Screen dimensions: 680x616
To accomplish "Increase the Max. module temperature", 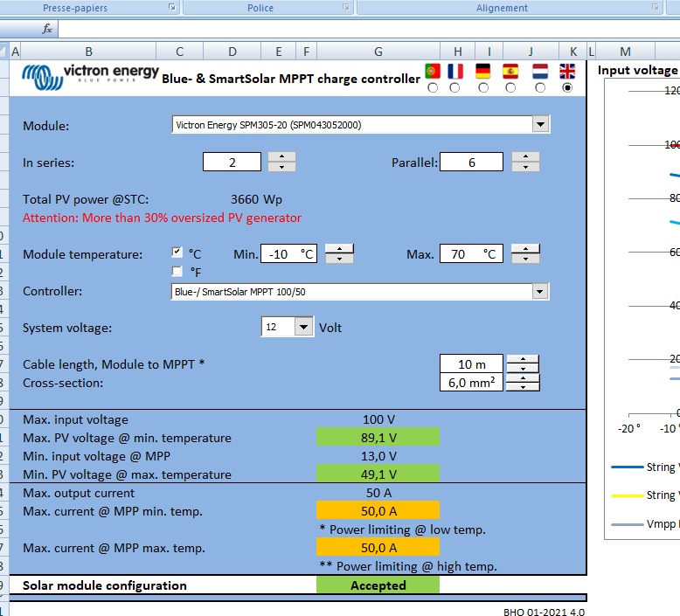I will [525, 249].
